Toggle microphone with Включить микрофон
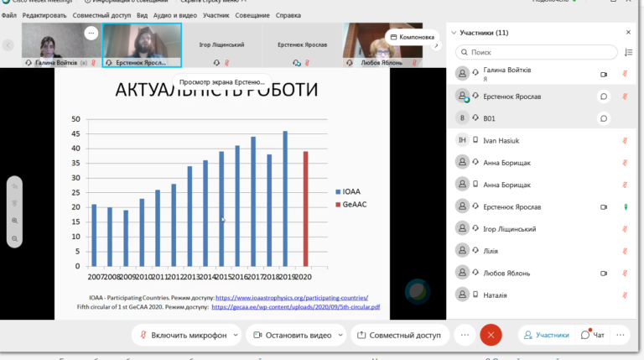 tap(183, 335)
